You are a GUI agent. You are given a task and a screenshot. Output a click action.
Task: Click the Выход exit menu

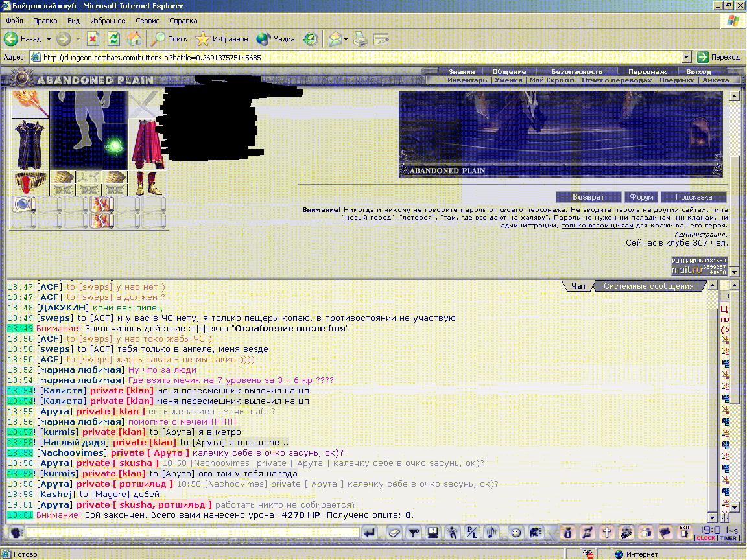pos(698,71)
